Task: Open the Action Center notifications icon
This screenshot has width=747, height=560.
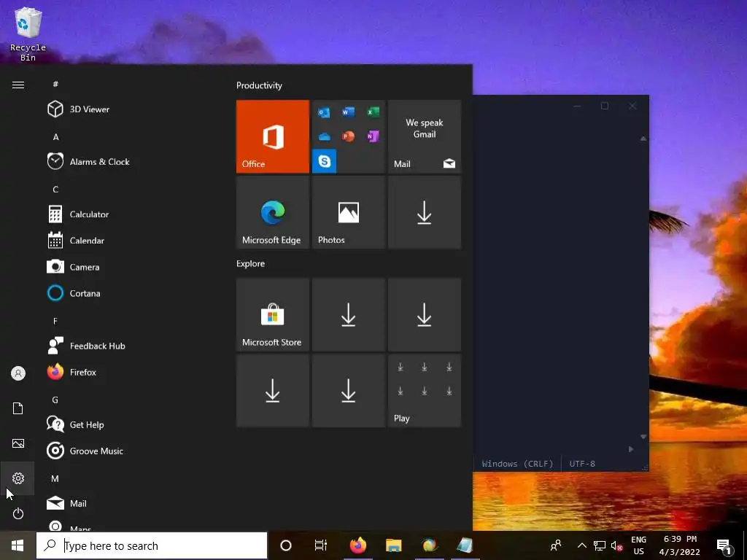Action: pos(724,547)
